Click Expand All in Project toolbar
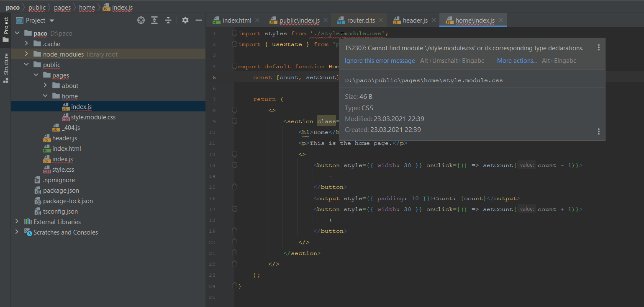The image size is (644, 307). pos(154,20)
